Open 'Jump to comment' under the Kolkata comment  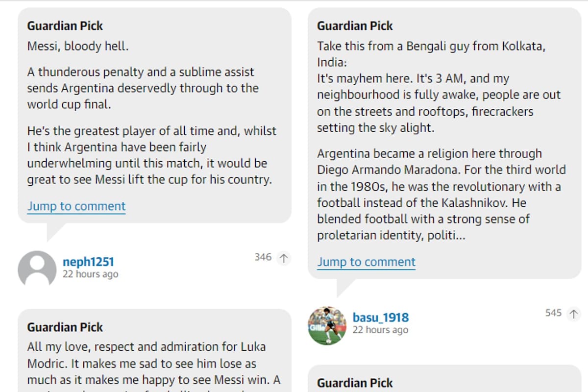[366, 262]
